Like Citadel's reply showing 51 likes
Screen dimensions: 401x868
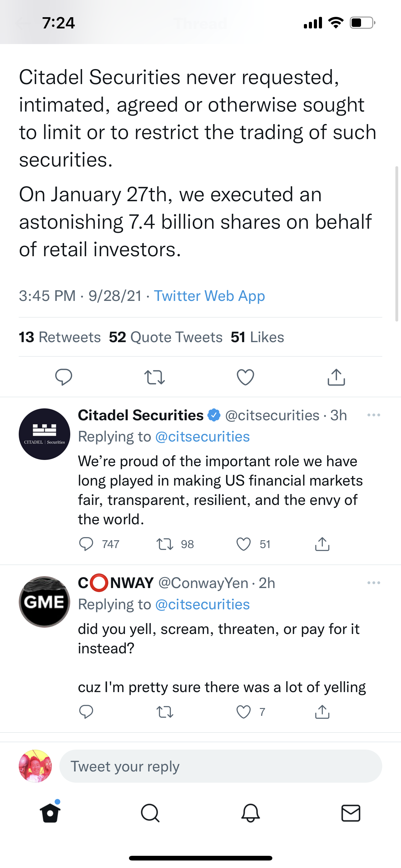243,544
